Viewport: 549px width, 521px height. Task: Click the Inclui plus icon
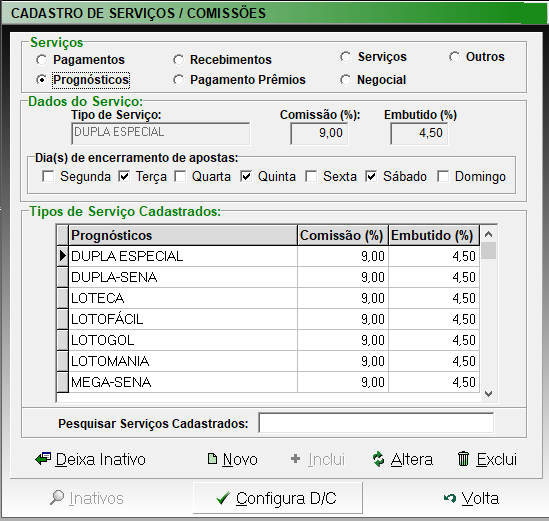(296, 458)
